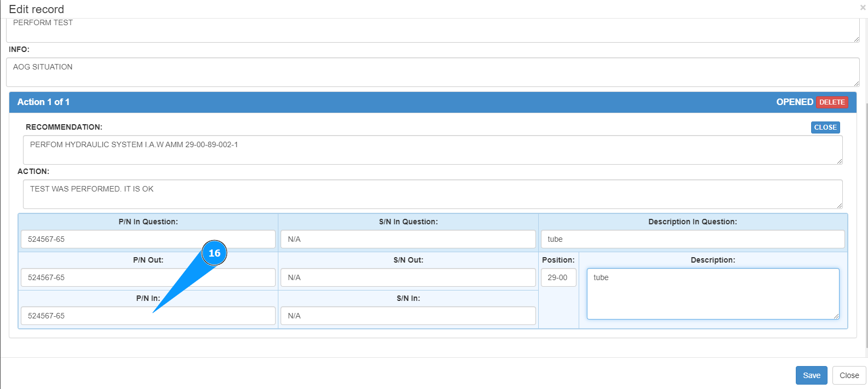
Task: Click the blue CLOSE action button
Action: tap(825, 127)
